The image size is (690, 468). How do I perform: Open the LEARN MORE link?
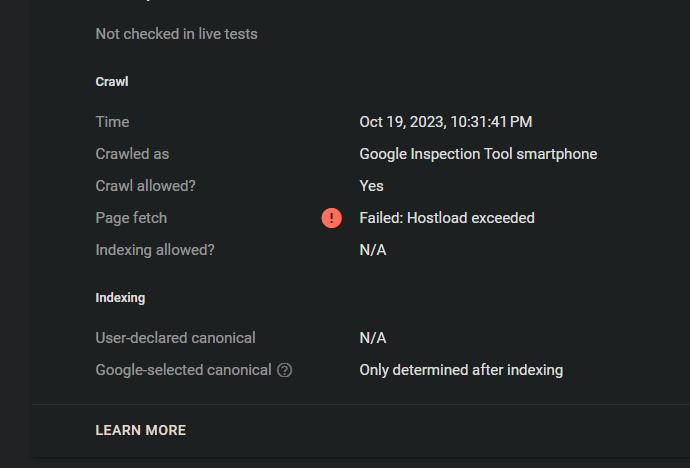pyautogui.click(x=141, y=430)
